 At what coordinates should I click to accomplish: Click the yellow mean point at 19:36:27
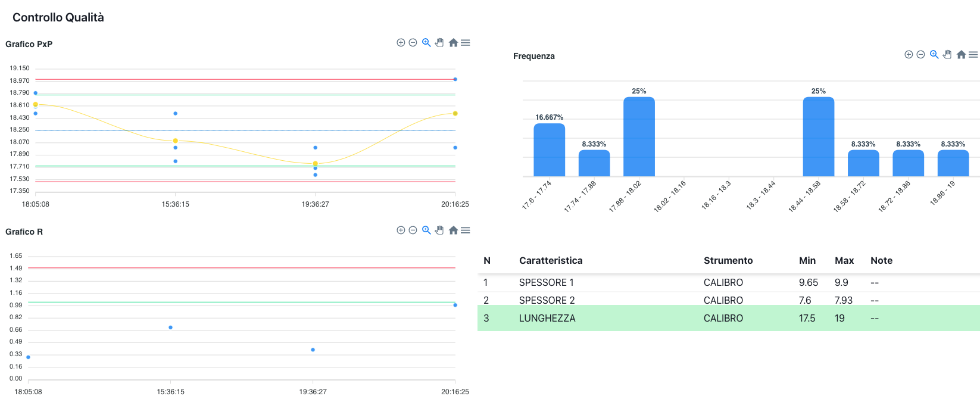[x=315, y=163]
